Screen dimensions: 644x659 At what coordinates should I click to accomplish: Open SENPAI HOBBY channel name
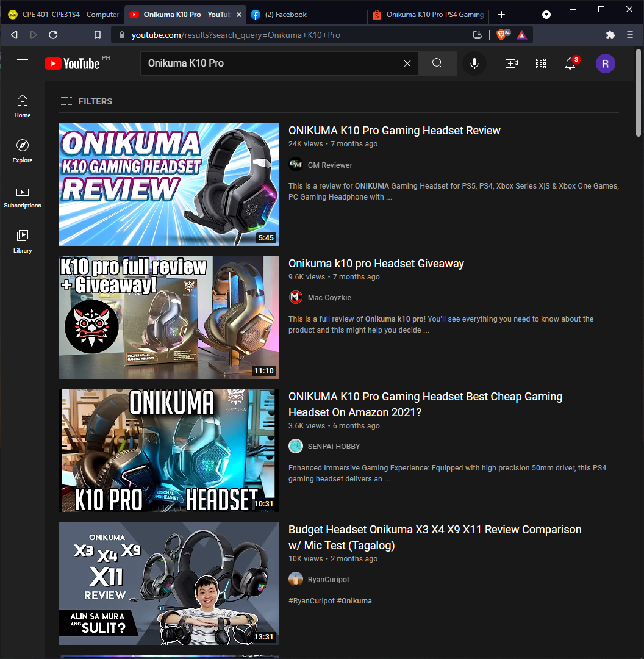click(x=334, y=446)
